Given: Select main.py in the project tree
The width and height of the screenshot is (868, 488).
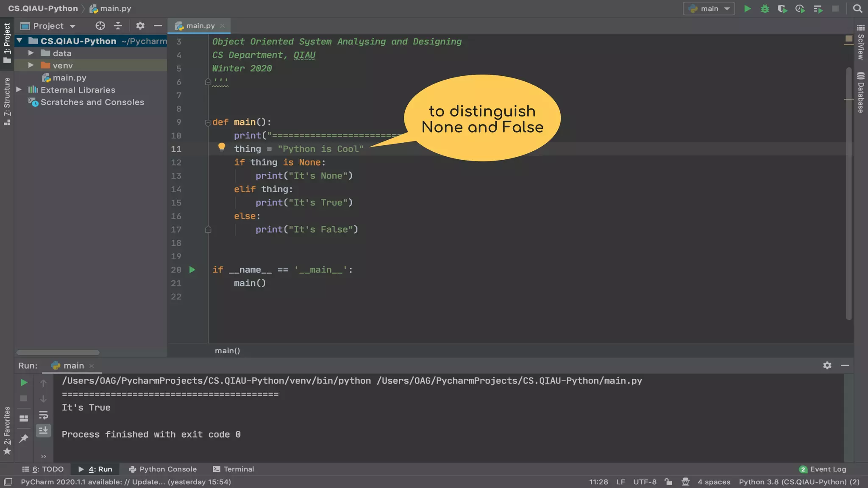Looking at the screenshot, I should [69, 78].
